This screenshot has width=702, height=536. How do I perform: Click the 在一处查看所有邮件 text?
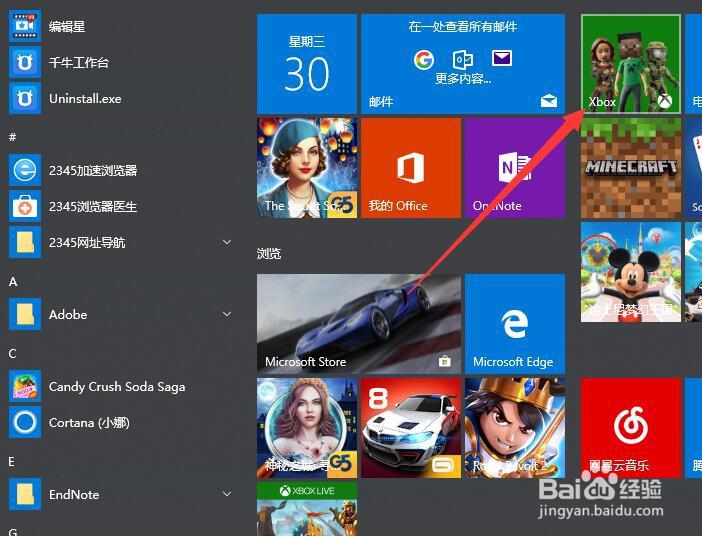click(463, 26)
